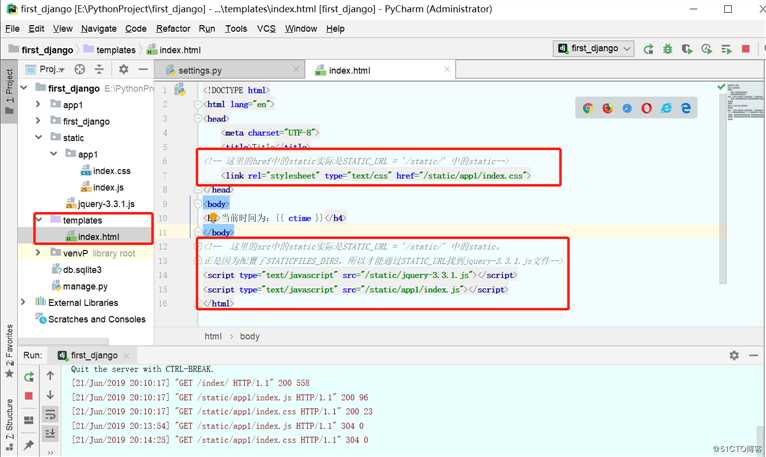Image resolution: width=766 pixels, height=457 pixels.
Task: Click html in the editor breadcrumb
Action: click(213, 336)
